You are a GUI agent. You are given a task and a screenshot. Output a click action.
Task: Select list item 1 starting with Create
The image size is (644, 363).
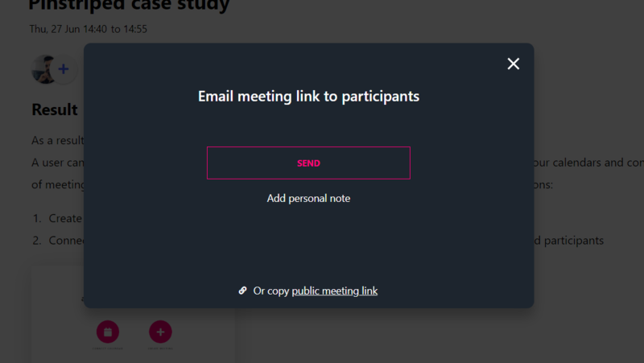tap(58, 218)
